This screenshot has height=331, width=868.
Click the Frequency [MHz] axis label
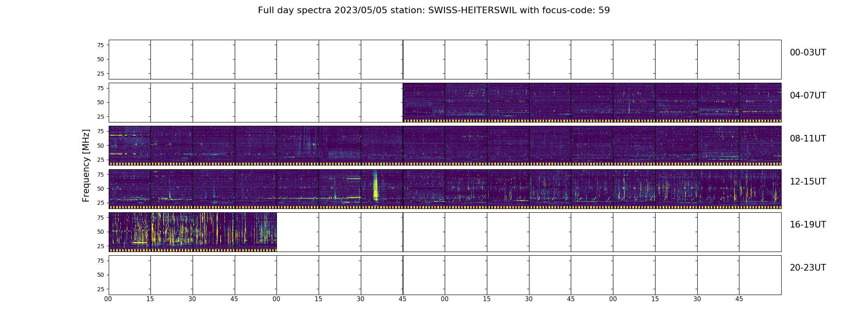pyautogui.click(x=86, y=165)
